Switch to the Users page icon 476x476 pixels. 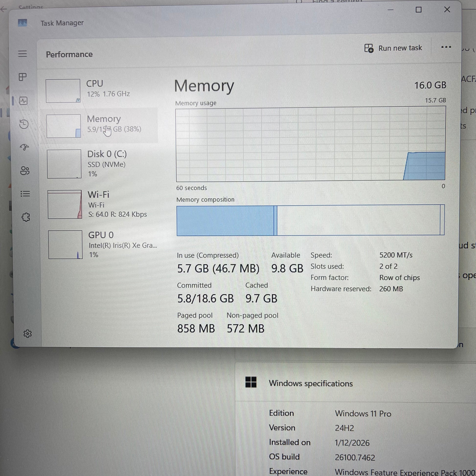(x=25, y=170)
